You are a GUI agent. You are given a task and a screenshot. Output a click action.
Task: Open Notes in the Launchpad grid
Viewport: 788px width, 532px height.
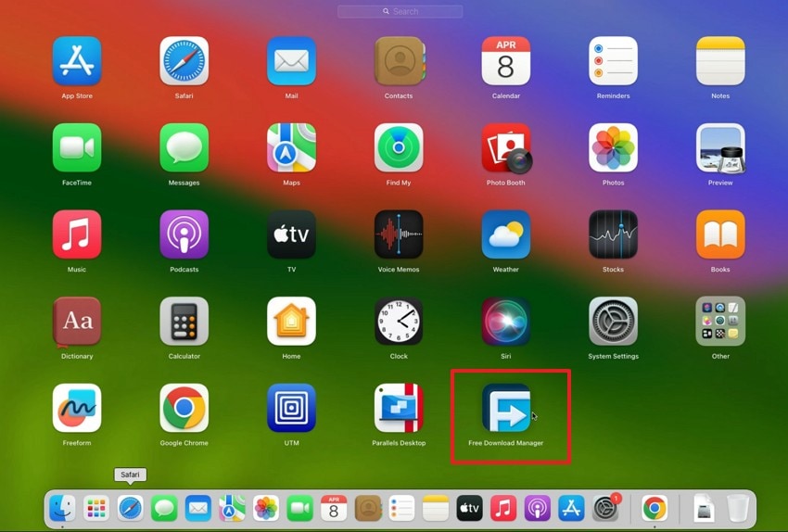pos(720,61)
